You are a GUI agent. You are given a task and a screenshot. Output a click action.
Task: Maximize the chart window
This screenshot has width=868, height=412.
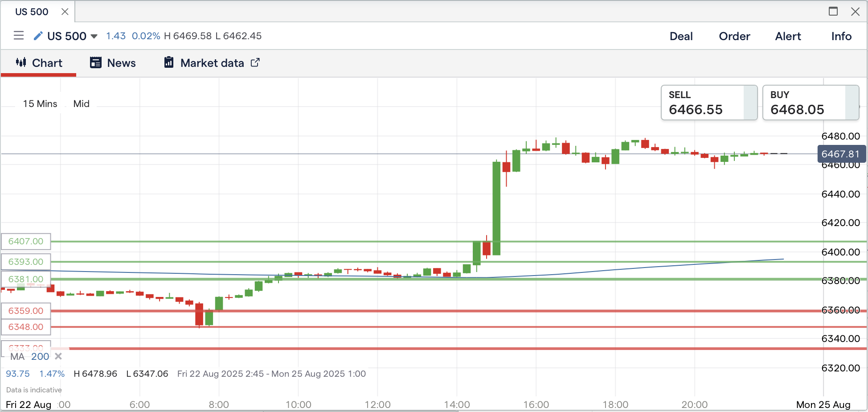(833, 12)
